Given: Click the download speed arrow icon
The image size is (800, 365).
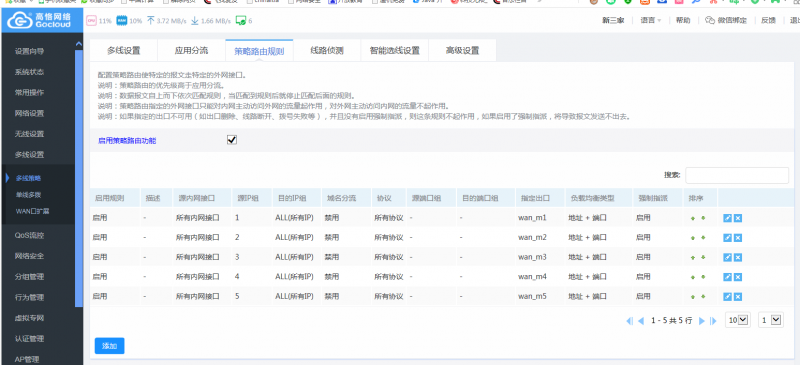Looking at the screenshot, I should point(194,20).
